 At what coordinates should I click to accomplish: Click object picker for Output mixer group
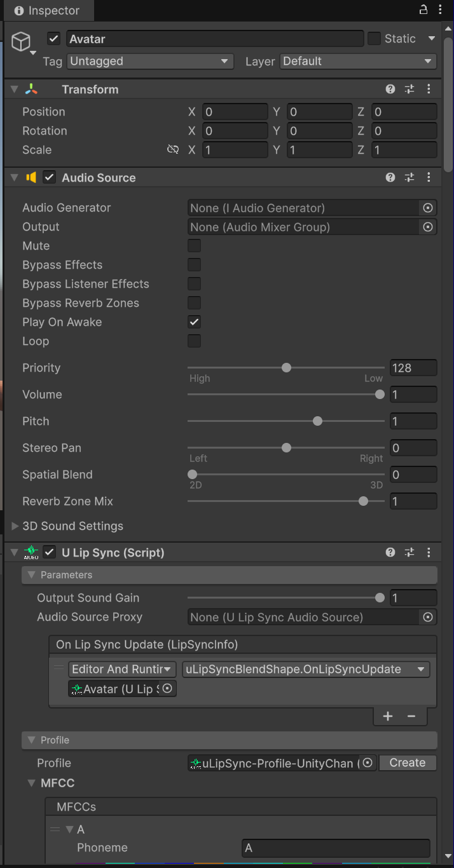[x=428, y=227]
